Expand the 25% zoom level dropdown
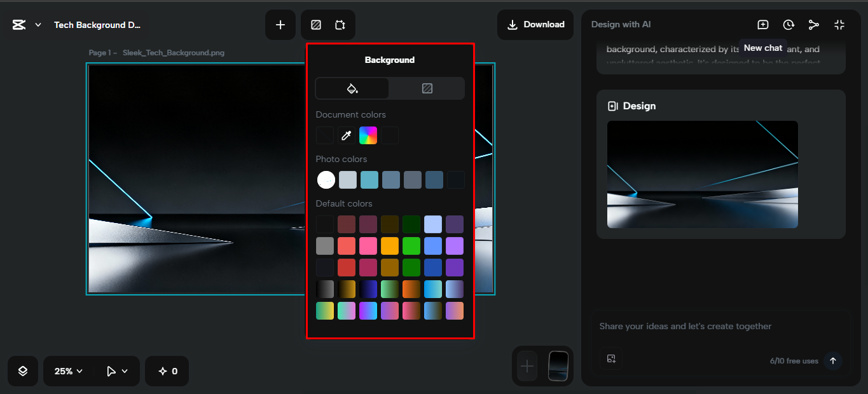This screenshot has width=868, height=394. [x=67, y=371]
